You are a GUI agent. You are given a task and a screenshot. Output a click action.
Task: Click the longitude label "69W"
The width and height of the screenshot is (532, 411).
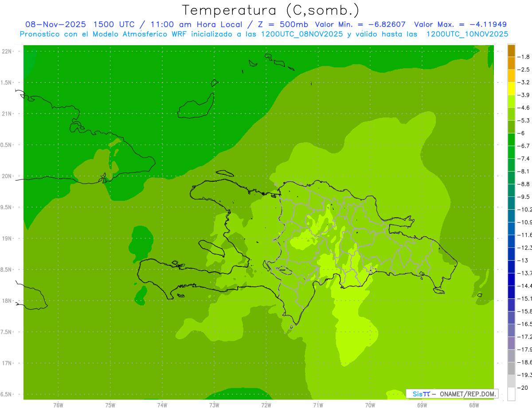tap(422, 405)
